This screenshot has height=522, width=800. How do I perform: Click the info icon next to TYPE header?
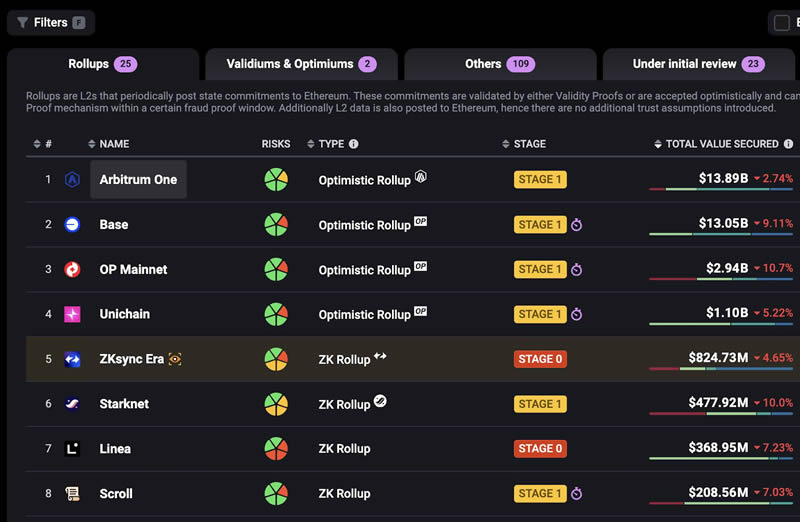[x=353, y=144]
